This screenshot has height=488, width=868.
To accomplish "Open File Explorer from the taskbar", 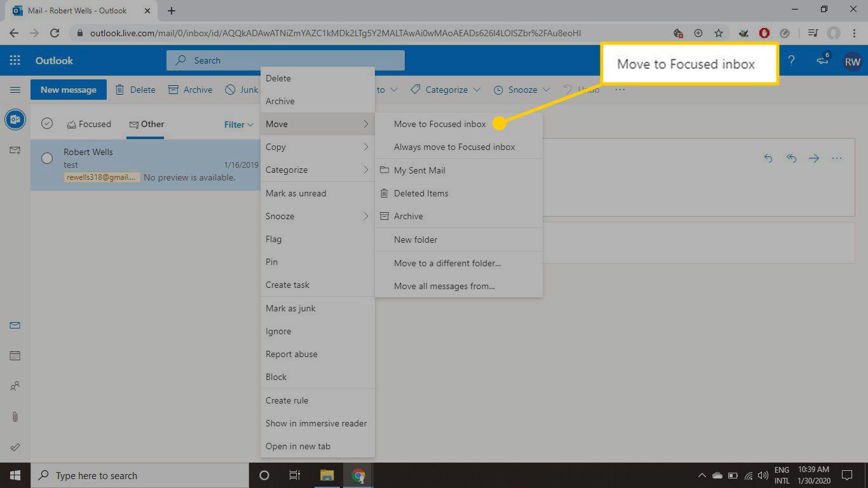I will click(x=327, y=475).
